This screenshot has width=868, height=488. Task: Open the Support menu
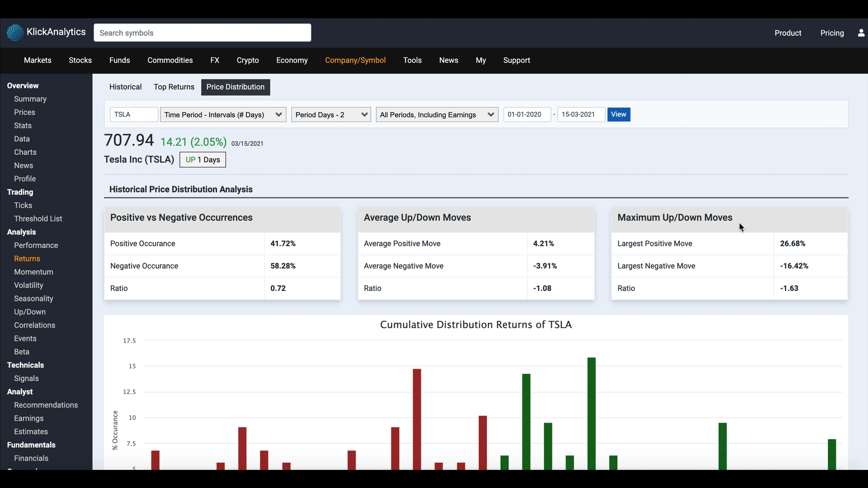click(x=516, y=60)
